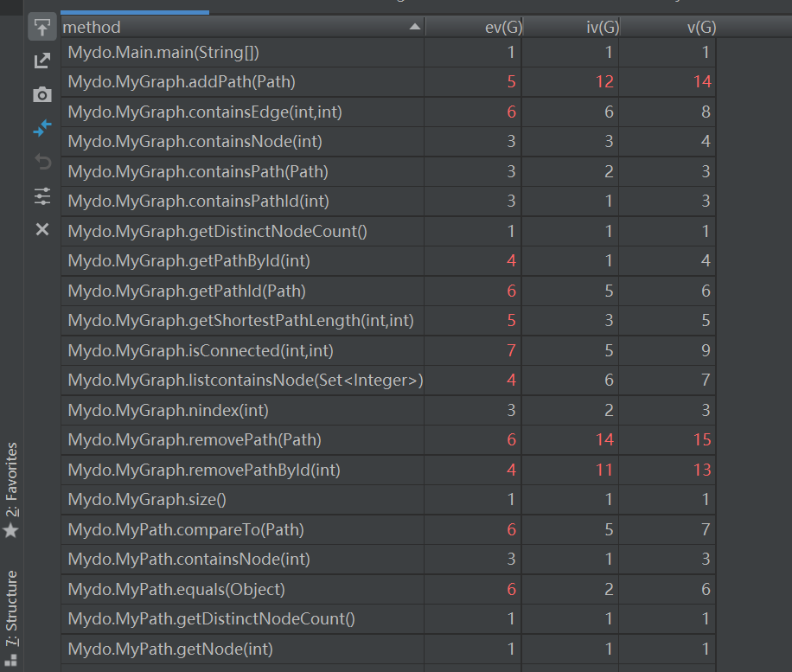Take a snapshot with the camera icon
Screen dimensions: 792x672
coord(42,94)
